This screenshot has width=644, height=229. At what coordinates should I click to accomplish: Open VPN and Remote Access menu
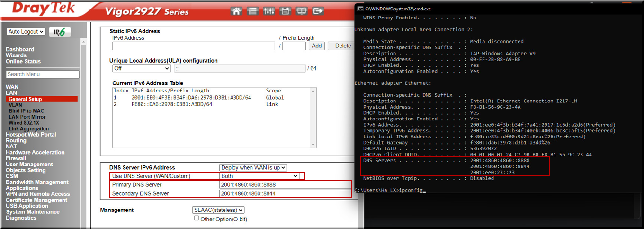tap(37, 194)
